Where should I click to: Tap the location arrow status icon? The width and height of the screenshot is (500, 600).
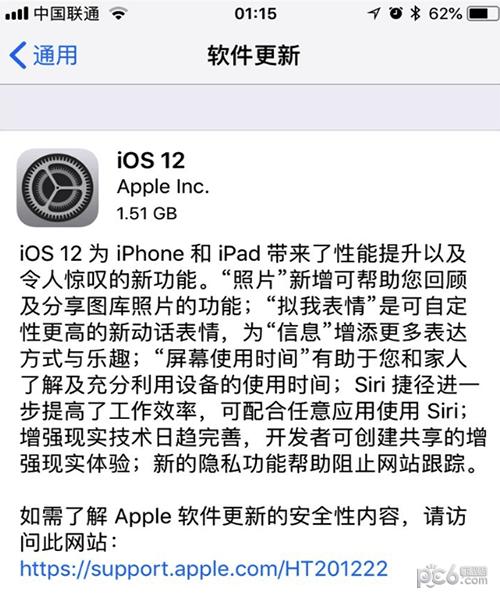click(374, 14)
